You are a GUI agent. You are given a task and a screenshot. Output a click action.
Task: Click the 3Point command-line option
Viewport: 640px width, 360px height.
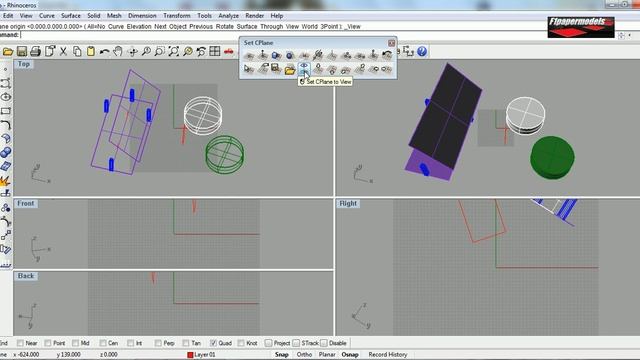(x=330, y=27)
